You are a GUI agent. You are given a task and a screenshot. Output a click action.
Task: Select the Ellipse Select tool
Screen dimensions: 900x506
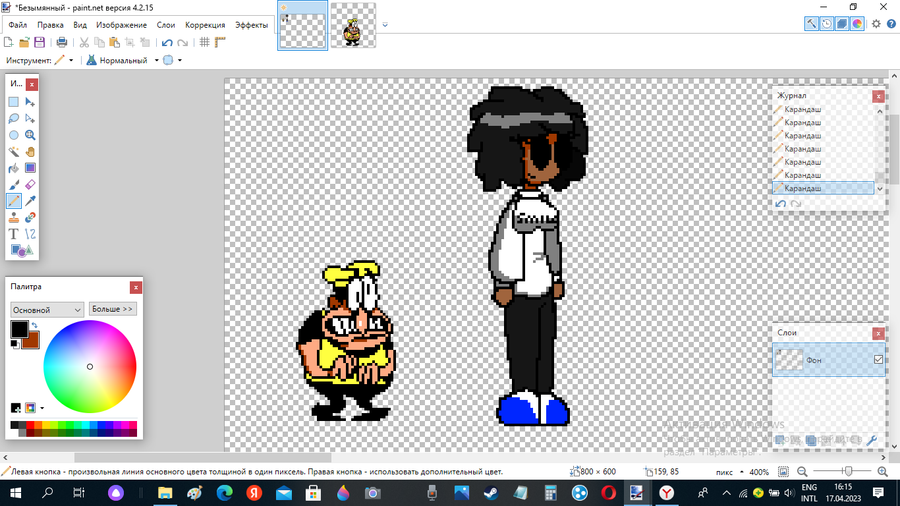click(x=14, y=135)
